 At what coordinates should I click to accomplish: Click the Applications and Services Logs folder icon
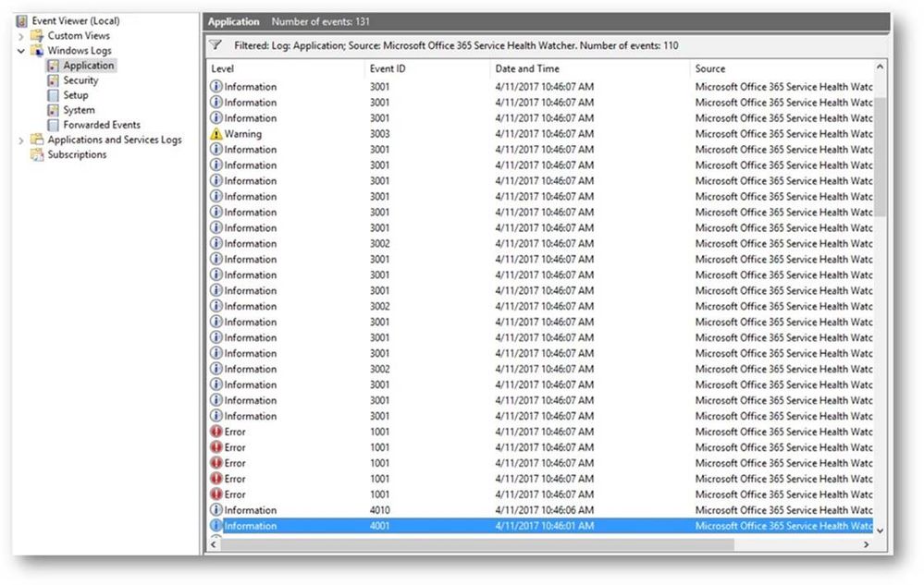tap(37, 140)
